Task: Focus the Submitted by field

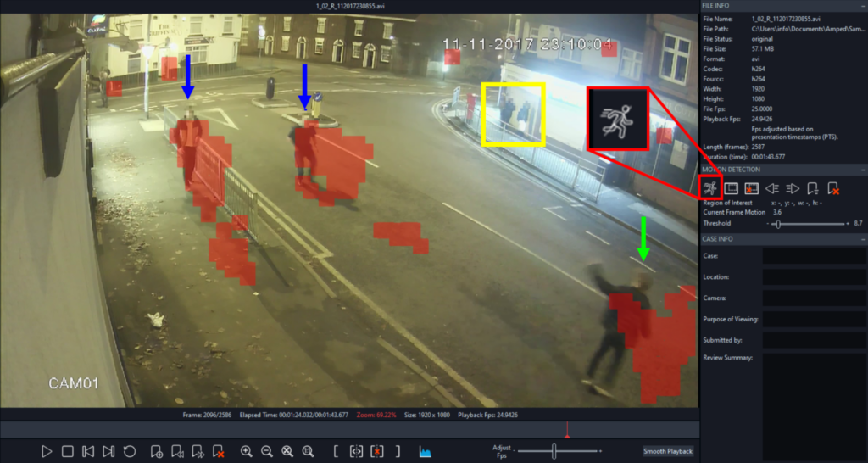Action: 815,340
